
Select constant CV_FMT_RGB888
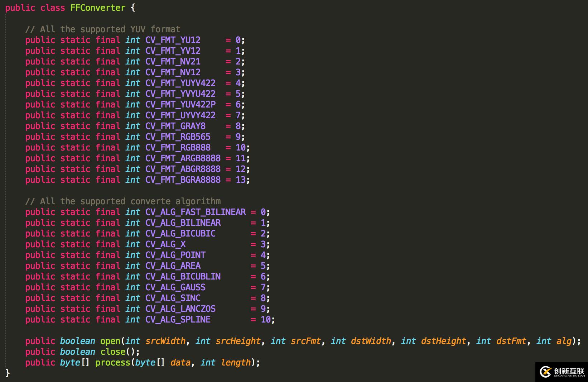pyautogui.click(x=178, y=147)
